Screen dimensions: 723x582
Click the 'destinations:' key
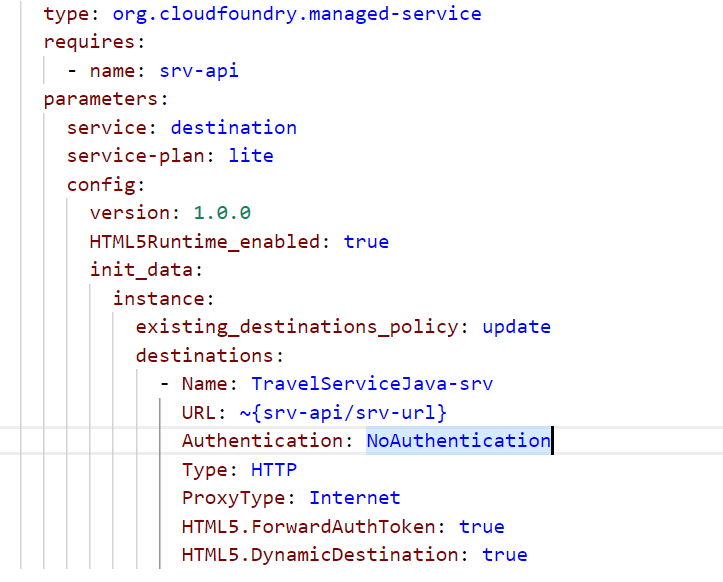(x=210, y=356)
